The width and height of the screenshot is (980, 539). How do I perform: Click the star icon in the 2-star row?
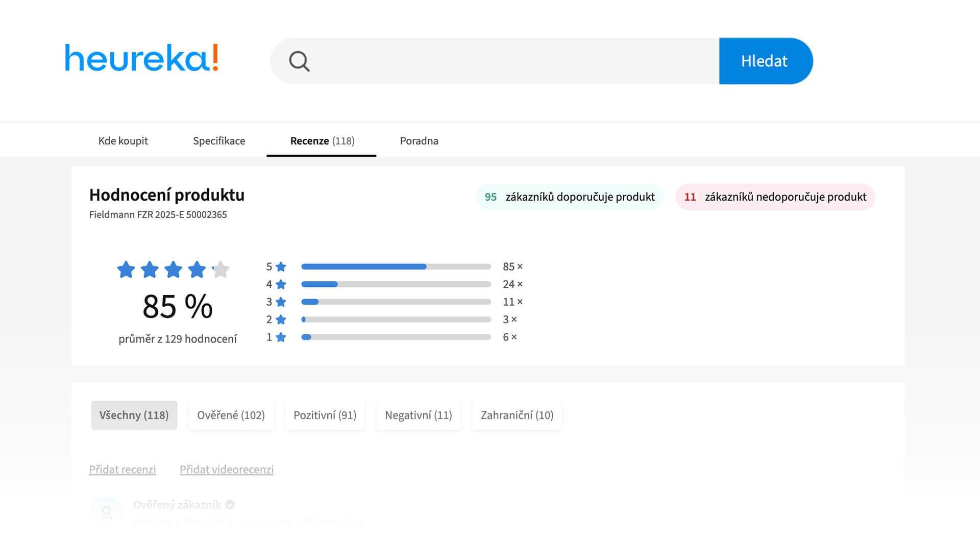click(281, 320)
